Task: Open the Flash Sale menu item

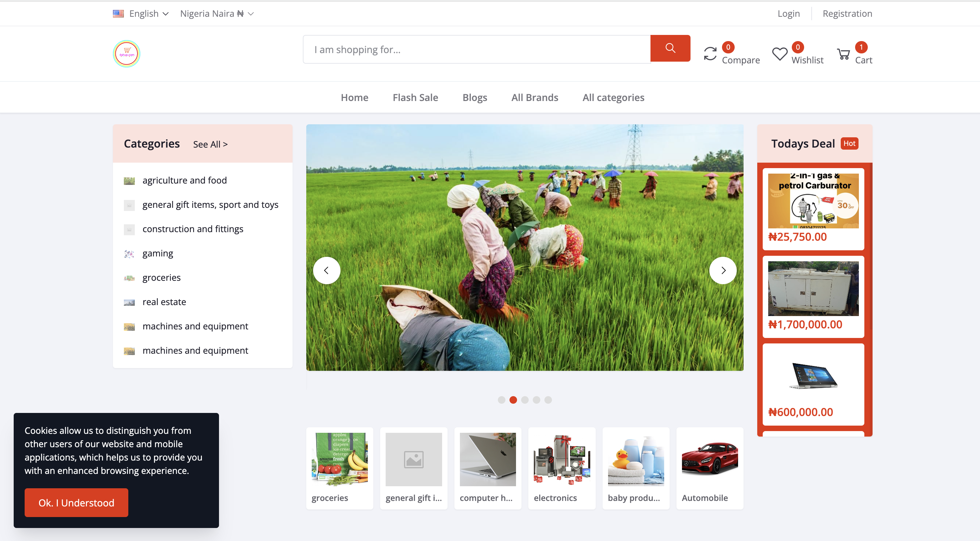Action: (415, 98)
